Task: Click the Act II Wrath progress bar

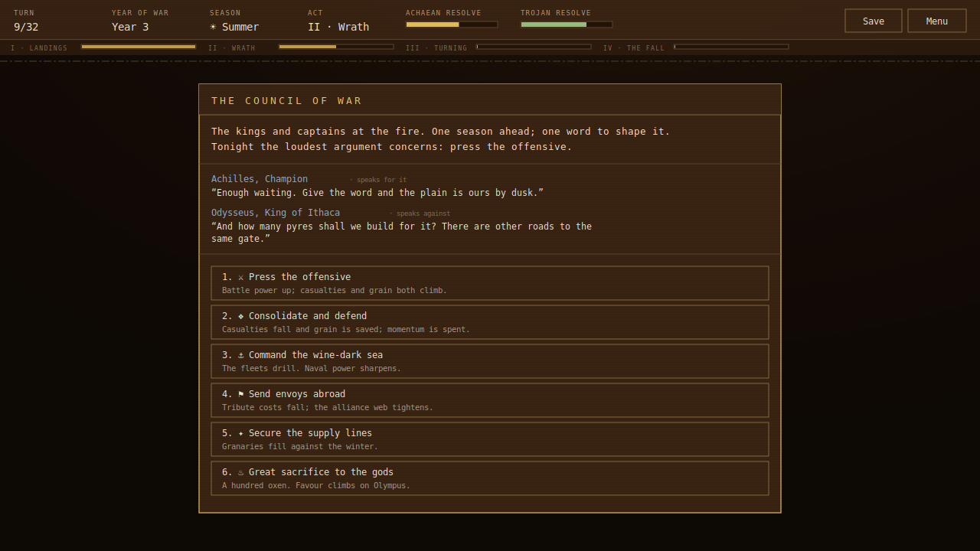Action: point(336,47)
